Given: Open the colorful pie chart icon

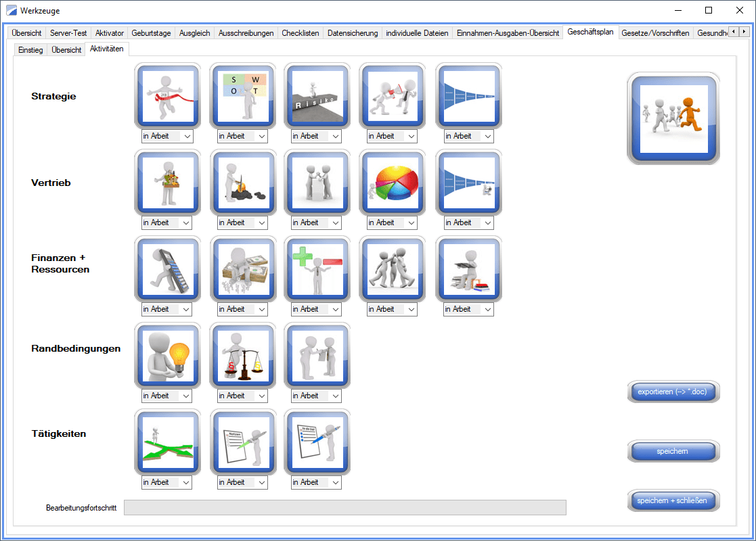Looking at the screenshot, I should point(393,182).
